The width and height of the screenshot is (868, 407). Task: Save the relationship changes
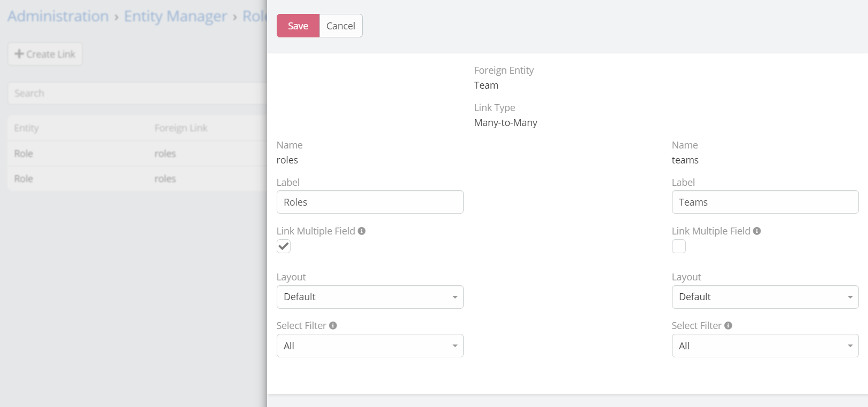click(x=298, y=26)
